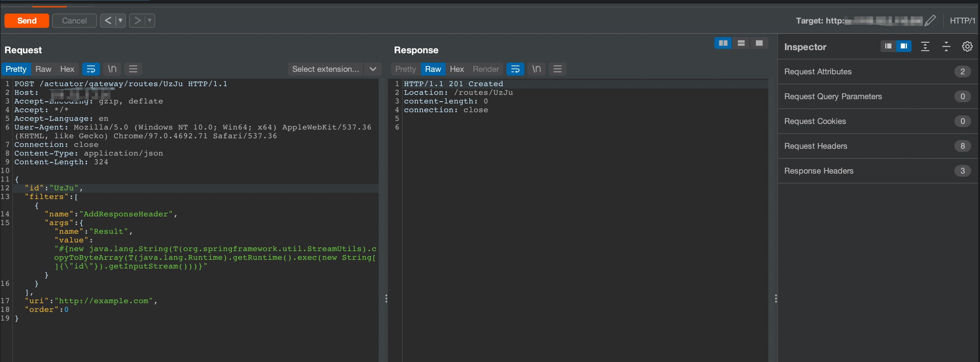Image resolution: width=980 pixels, height=362 pixels.
Task: Switch Request view to Pretty tab
Action: pyautogui.click(x=16, y=69)
